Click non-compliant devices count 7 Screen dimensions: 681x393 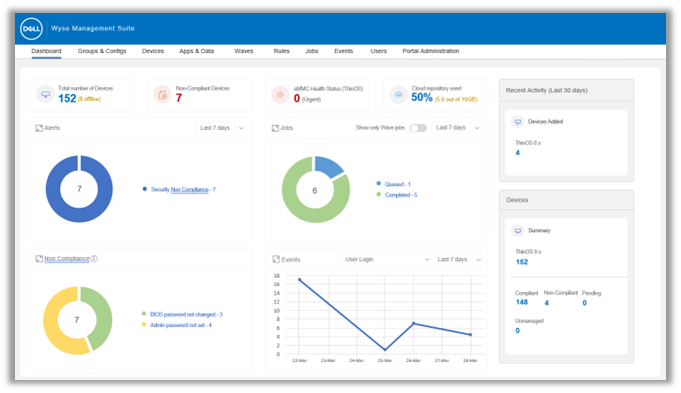click(x=179, y=98)
